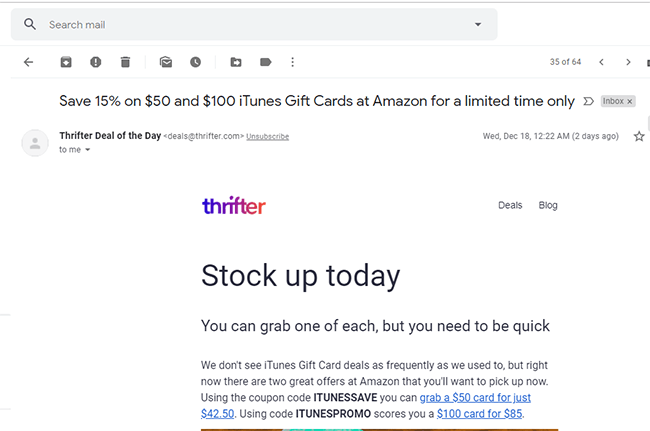Open the Blog link in email header
Viewport: 650px width, 431px height.
coord(548,205)
